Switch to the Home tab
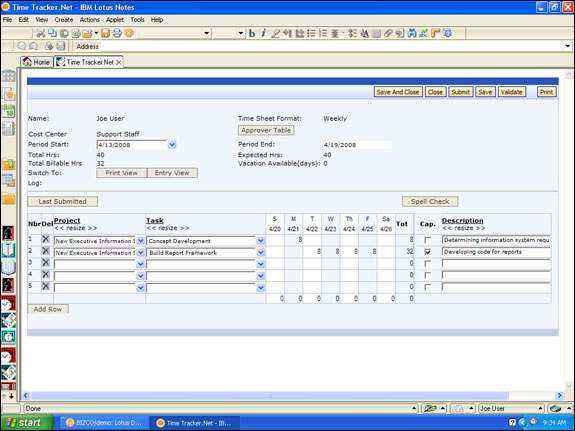The image size is (575, 431). (x=36, y=62)
